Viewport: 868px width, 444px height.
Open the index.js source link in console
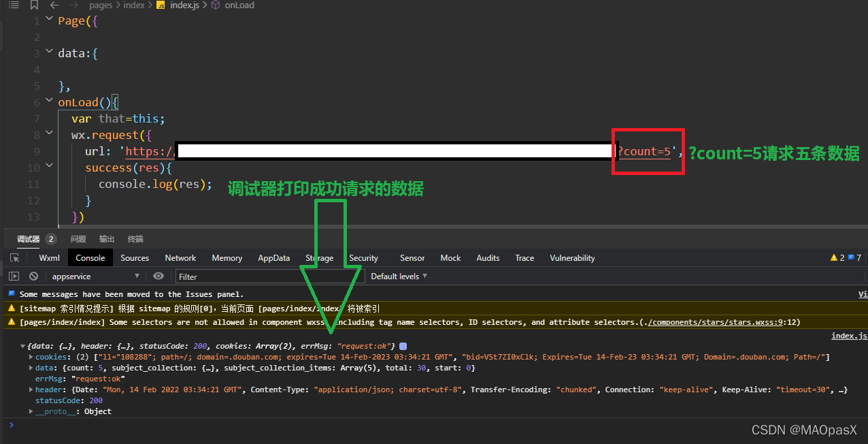(850, 336)
